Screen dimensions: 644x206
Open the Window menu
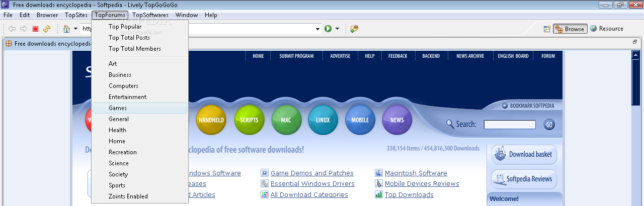[x=187, y=15]
